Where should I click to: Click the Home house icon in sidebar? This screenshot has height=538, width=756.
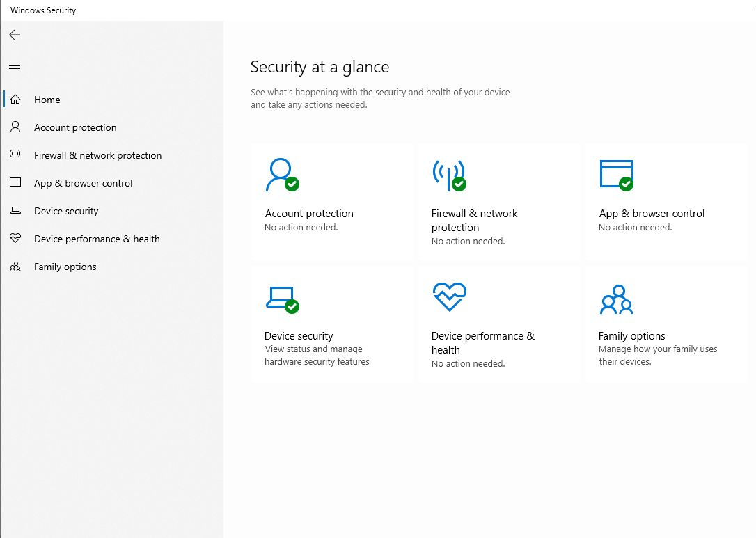click(x=15, y=100)
